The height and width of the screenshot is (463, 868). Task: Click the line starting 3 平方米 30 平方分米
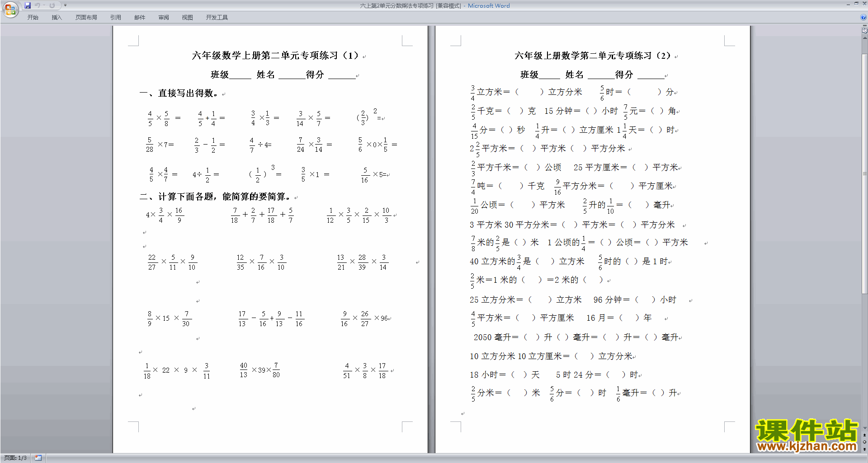pos(572,224)
